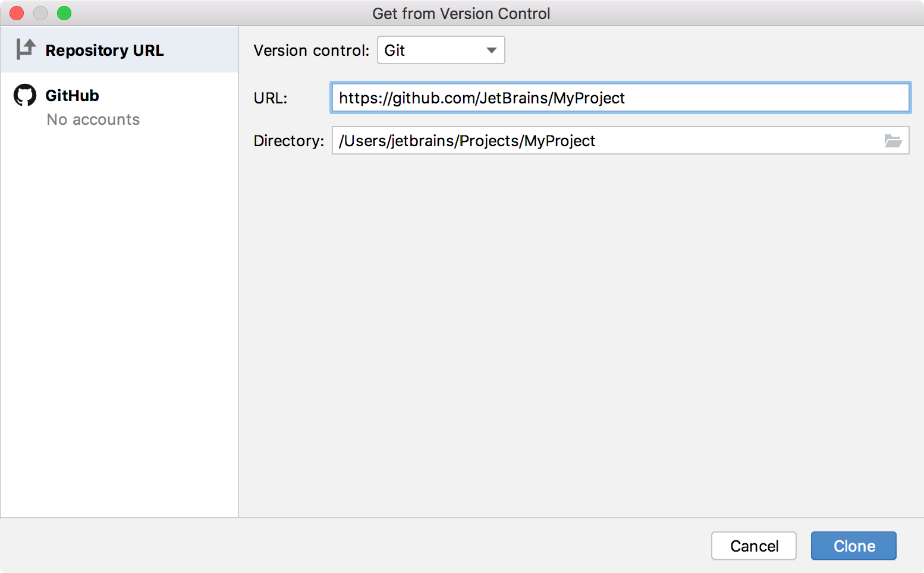The image size is (924, 573).
Task: Click the GitHub logo in the sidebar
Action: tap(24, 95)
